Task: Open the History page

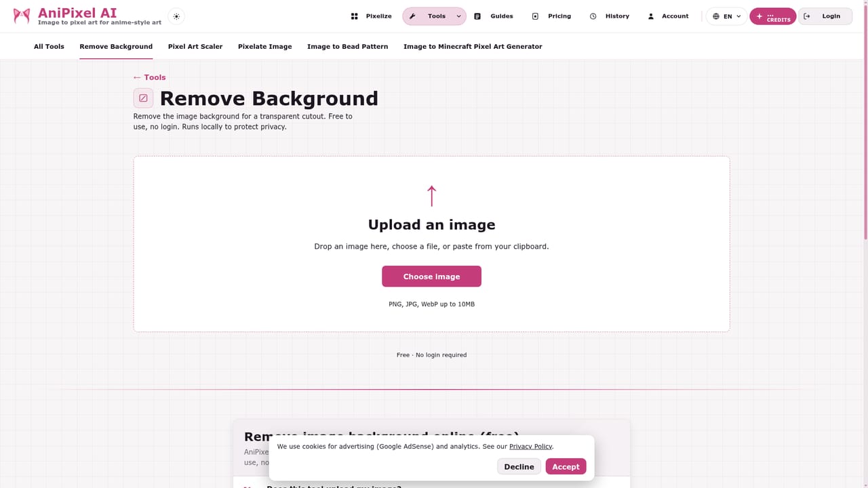Action: click(610, 16)
